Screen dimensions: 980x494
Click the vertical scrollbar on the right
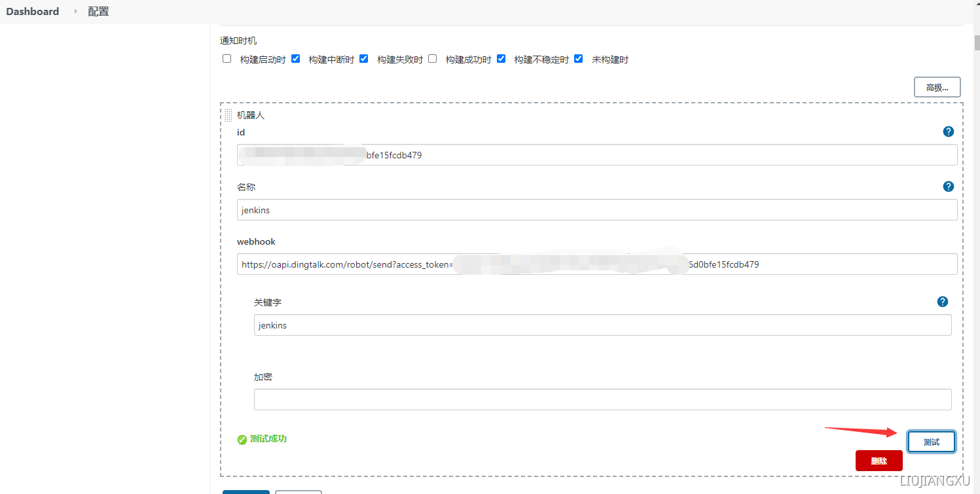(x=976, y=43)
